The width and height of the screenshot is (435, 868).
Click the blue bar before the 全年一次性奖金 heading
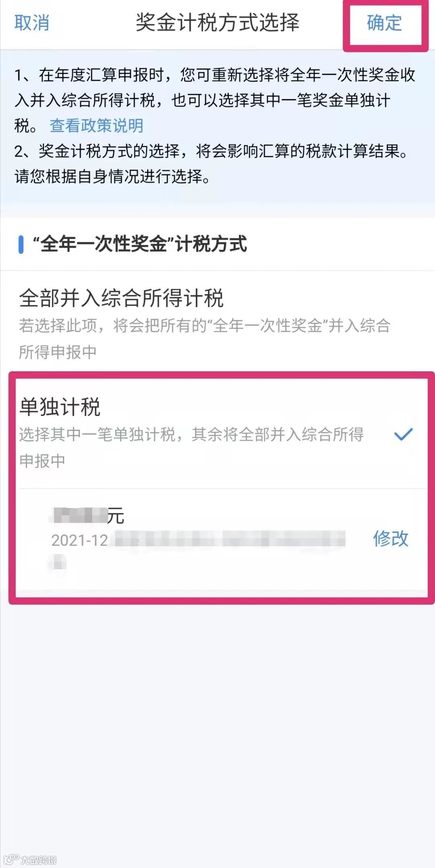pos(21,245)
